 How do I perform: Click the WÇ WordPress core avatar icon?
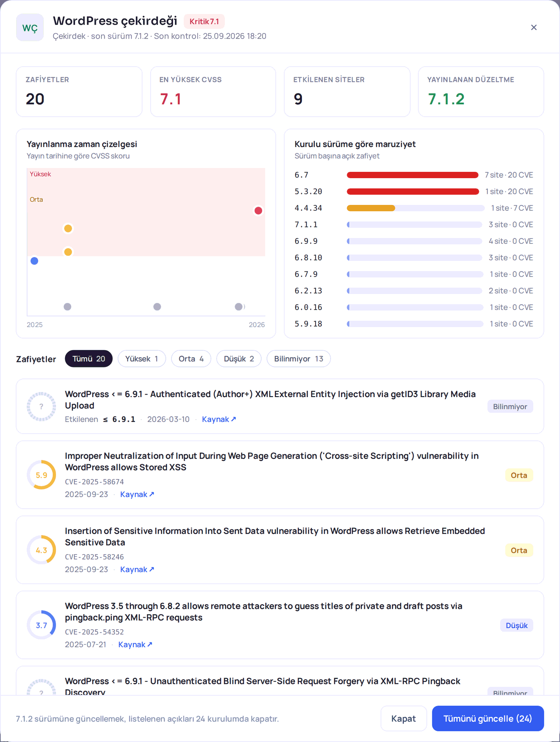point(30,28)
